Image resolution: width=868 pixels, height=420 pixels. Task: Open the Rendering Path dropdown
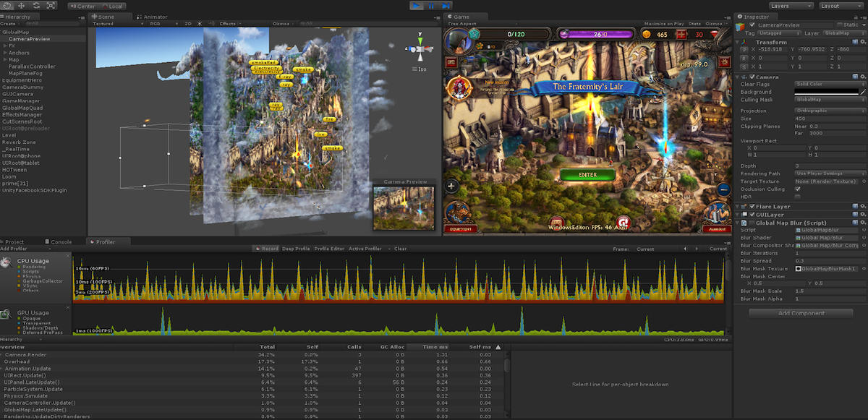pos(830,173)
